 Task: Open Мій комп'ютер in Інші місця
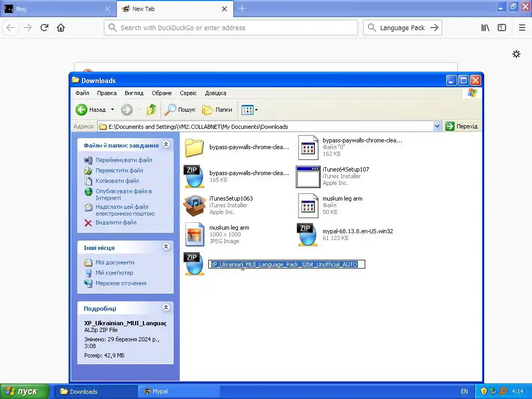click(114, 273)
